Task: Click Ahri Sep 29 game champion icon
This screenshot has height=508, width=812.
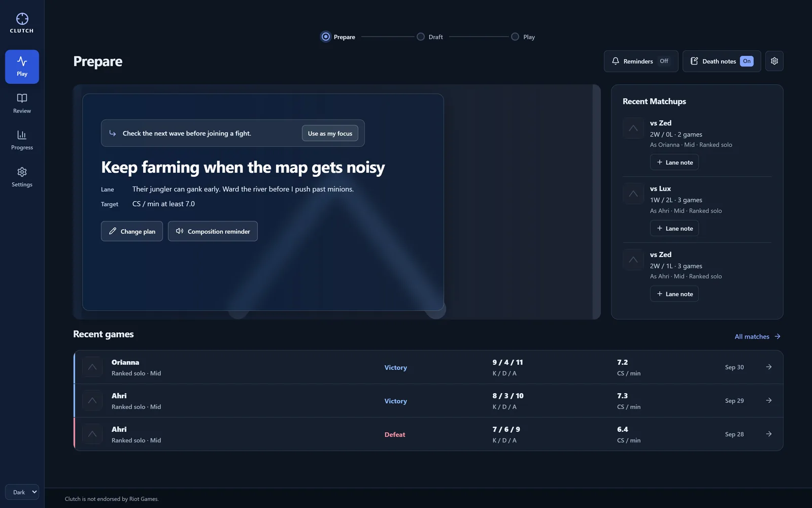Action: (x=92, y=400)
